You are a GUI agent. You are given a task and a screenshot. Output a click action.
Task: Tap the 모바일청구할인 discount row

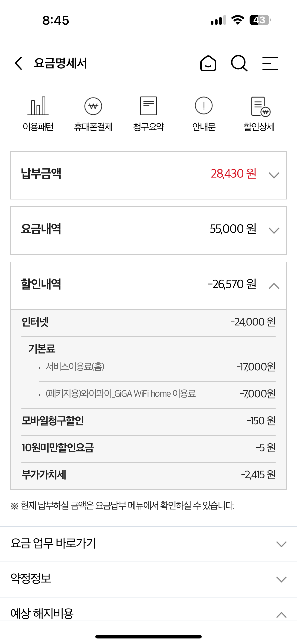[148, 421]
